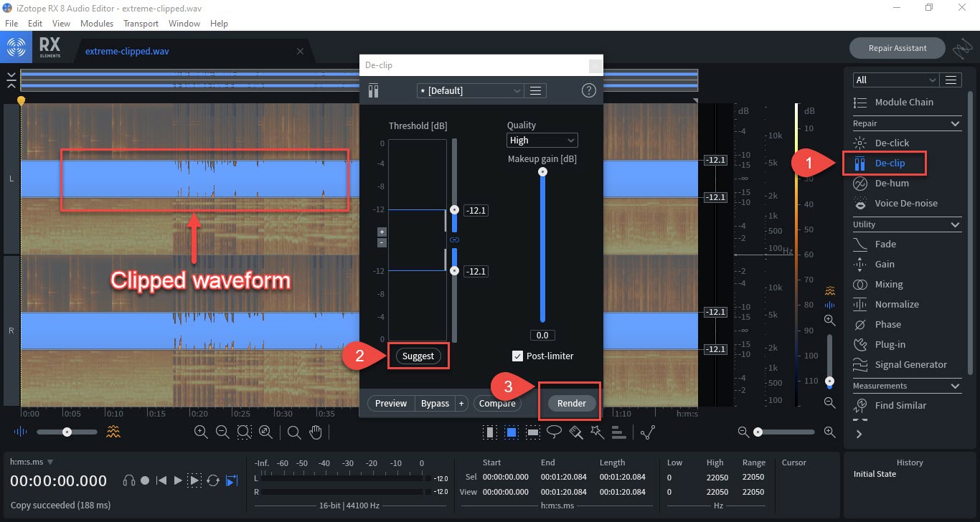
Task: Select the frequency selection tool
Action: (x=533, y=432)
